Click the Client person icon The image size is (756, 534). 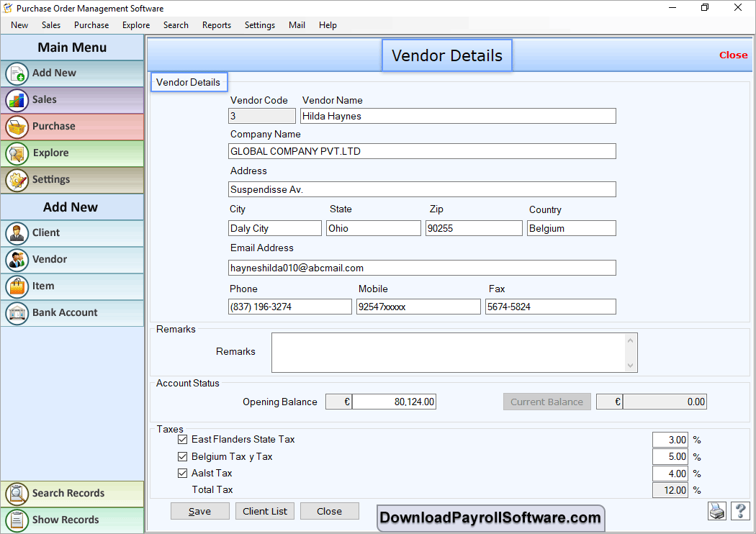coord(17,233)
